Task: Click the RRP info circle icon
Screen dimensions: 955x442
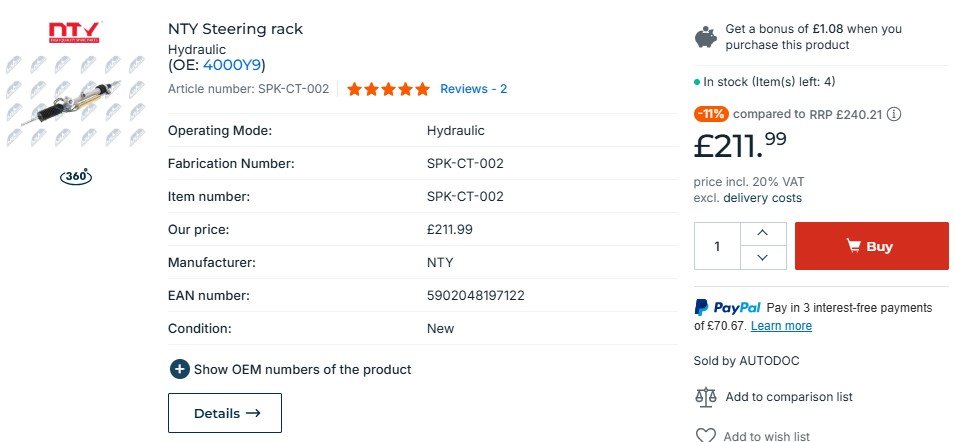Action: (x=893, y=114)
